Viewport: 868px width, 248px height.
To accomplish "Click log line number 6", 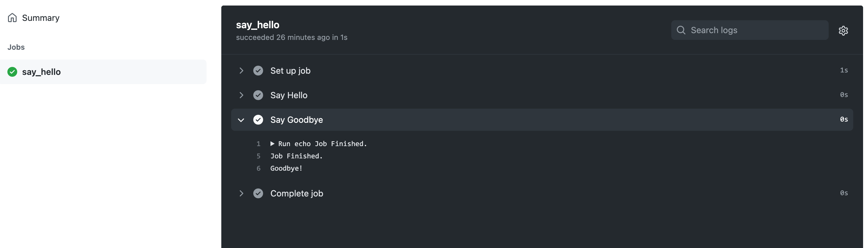I will 258,168.
